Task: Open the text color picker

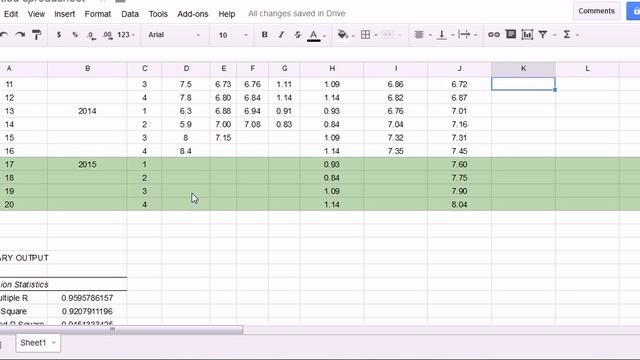Action: (x=313, y=36)
